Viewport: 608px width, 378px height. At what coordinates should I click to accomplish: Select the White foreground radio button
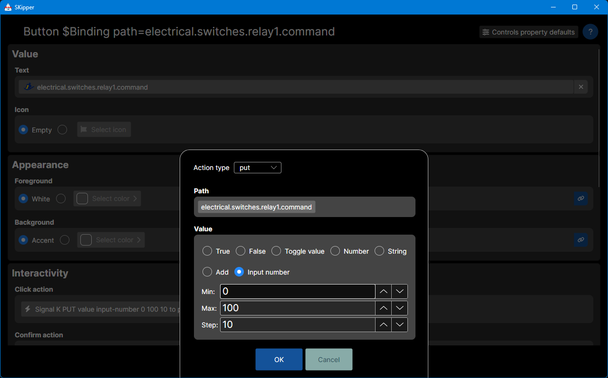pos(23,198)
